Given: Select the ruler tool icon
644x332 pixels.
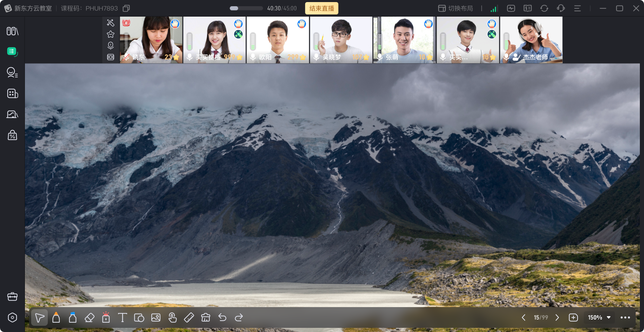Looking at the screenshot, I should click(189, 317).
